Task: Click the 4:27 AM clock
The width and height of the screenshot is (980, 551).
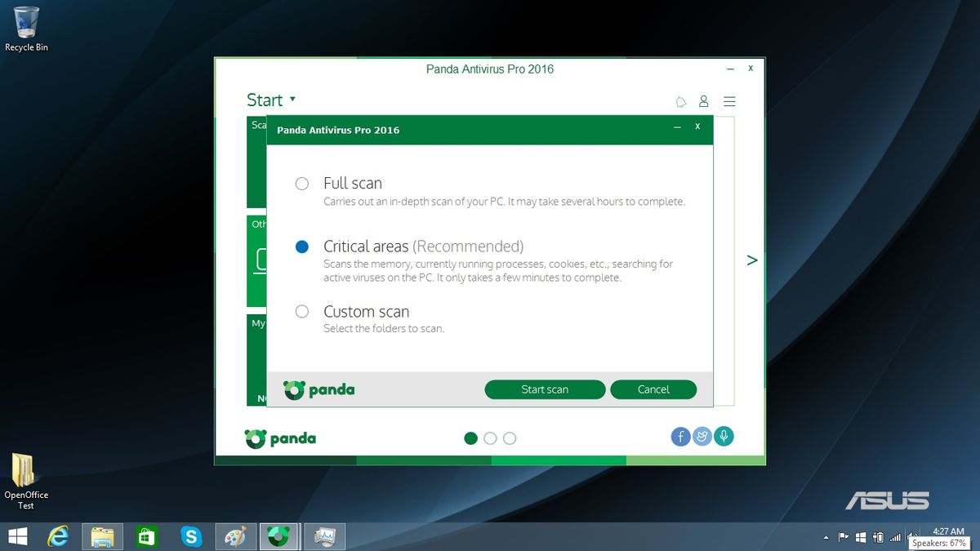Action: point(948,531)
